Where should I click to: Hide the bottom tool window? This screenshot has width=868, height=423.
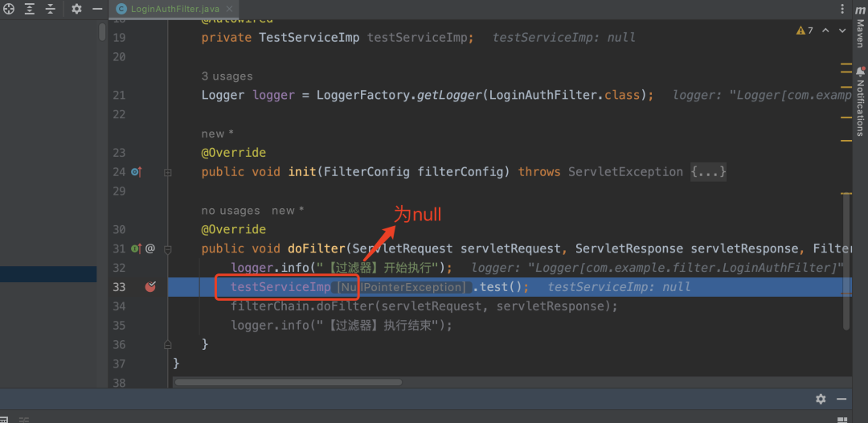pos(841,399)
